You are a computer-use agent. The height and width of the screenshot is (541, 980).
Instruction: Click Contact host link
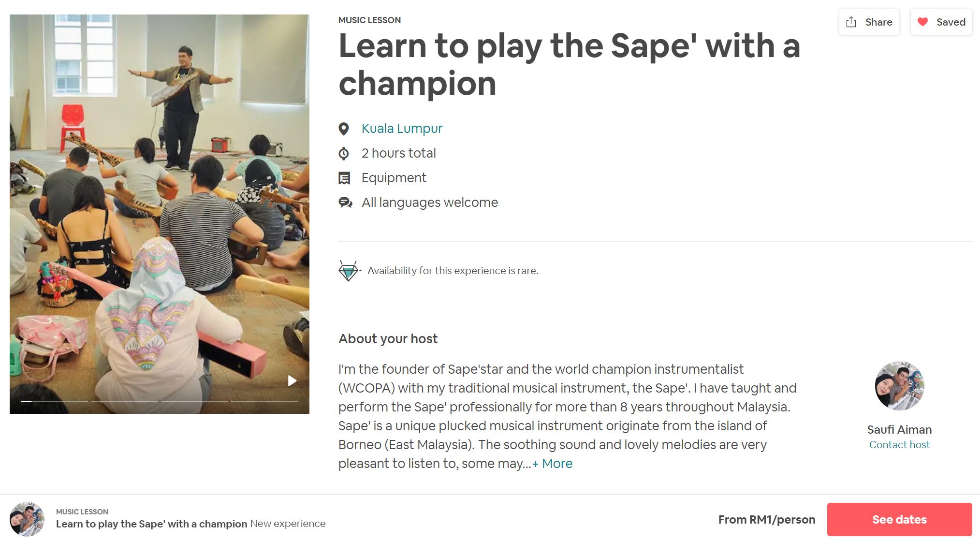899,445
